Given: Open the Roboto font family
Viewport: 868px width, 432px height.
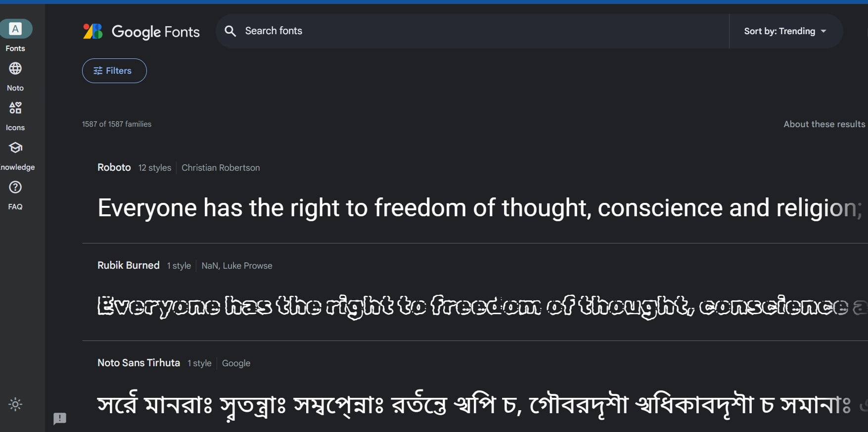Looking at the screenshot, I should click(x=114, y=168).
